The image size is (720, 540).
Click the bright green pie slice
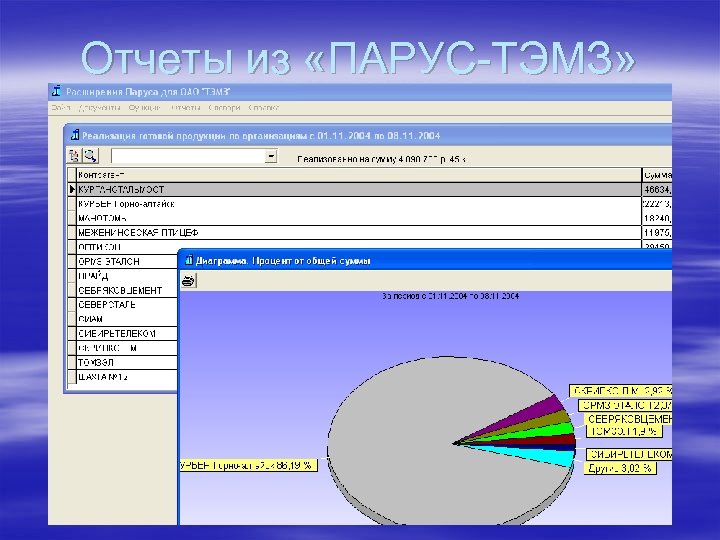coord(558,429)
